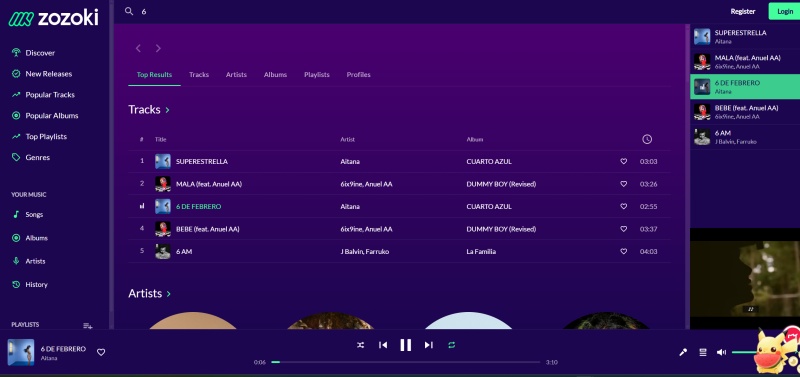Switch to the Top Results tab
800x377 pixels.
pyautogui.click(x=154, y=74)
